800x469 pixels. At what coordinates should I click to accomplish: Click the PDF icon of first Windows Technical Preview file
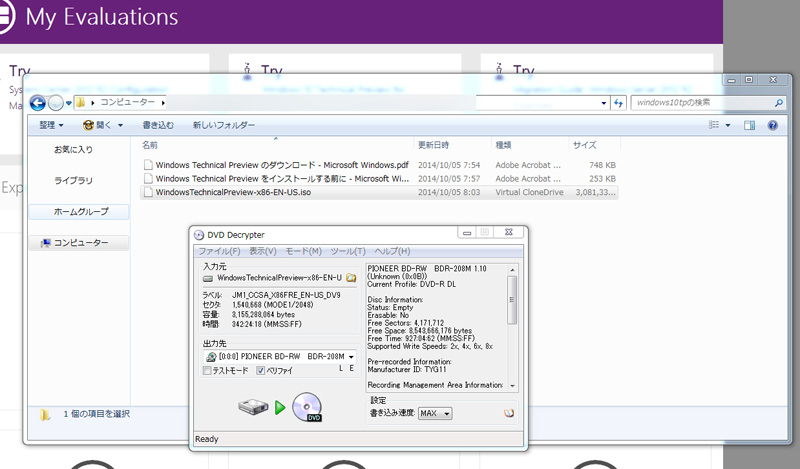point(148,165)
